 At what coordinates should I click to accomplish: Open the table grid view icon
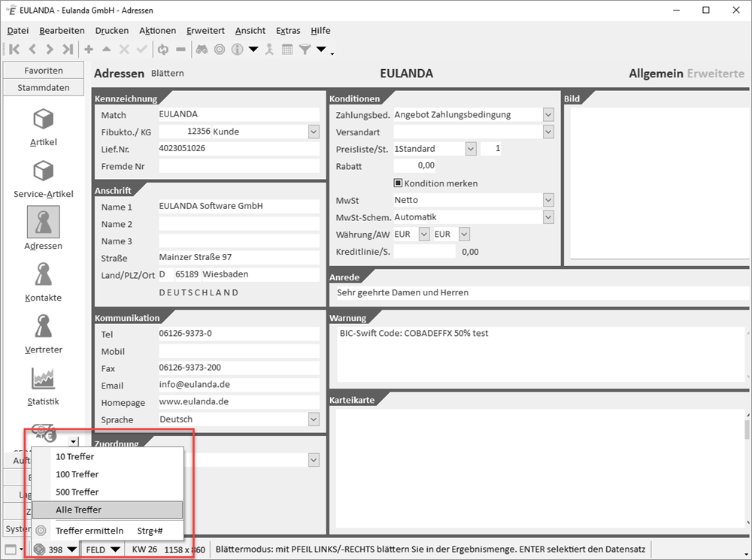287,49
